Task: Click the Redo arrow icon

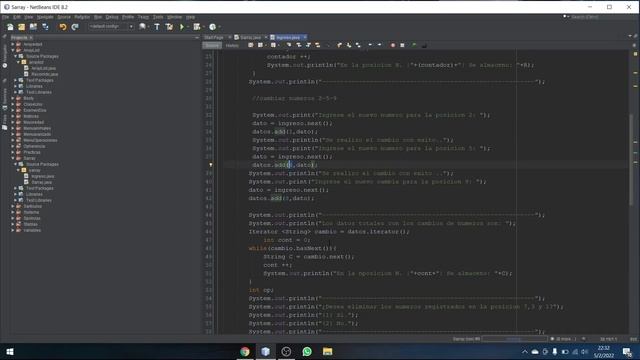Action: click(75, 27)
